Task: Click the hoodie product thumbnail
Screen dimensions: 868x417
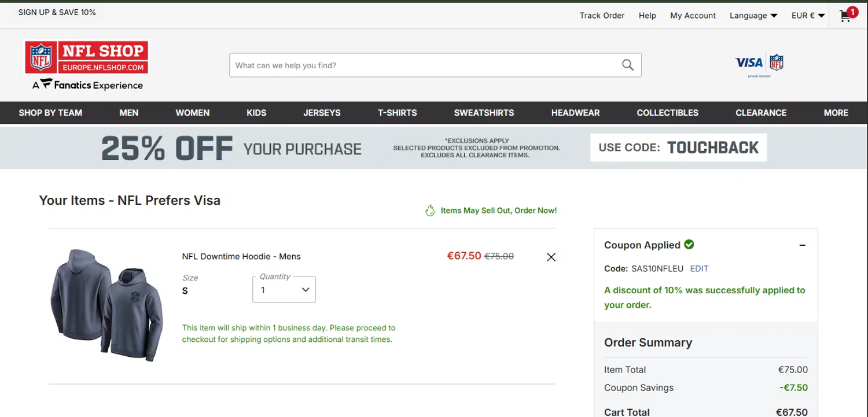Action: [x=106, y=305]
